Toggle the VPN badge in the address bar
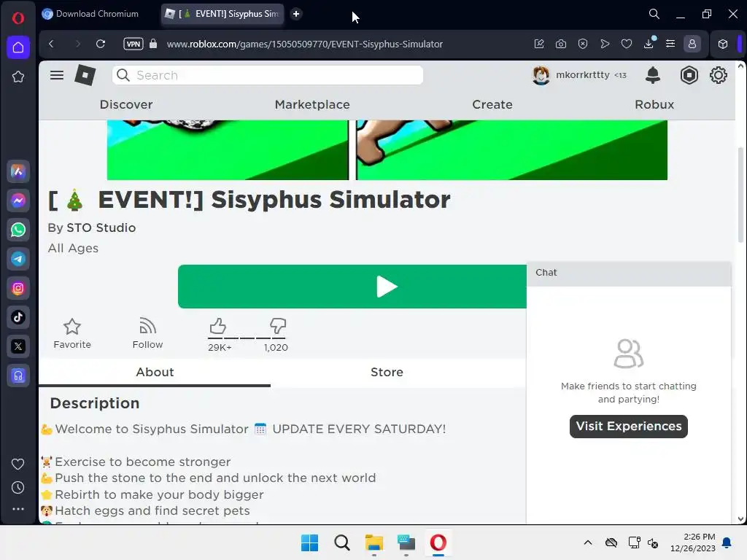 coord(133,44)
